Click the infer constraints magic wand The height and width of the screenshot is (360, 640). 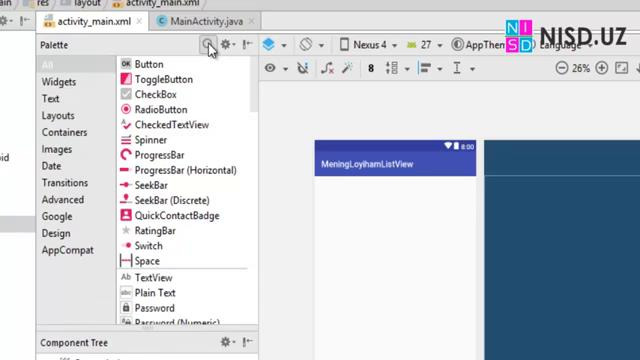[x=347, y=68]
